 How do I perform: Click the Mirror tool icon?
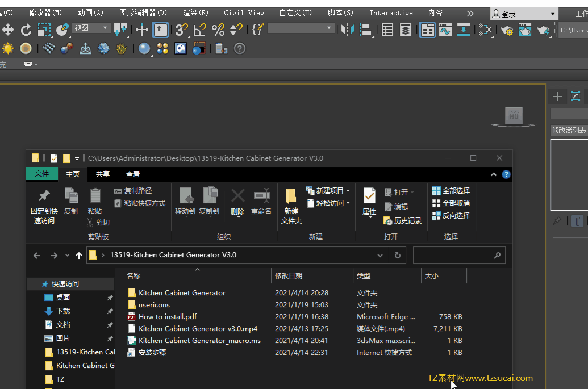347,29
